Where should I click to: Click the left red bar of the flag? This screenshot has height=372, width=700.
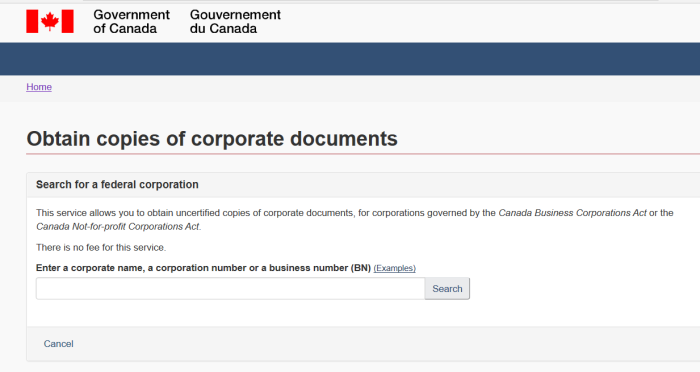tap(32, 21)
